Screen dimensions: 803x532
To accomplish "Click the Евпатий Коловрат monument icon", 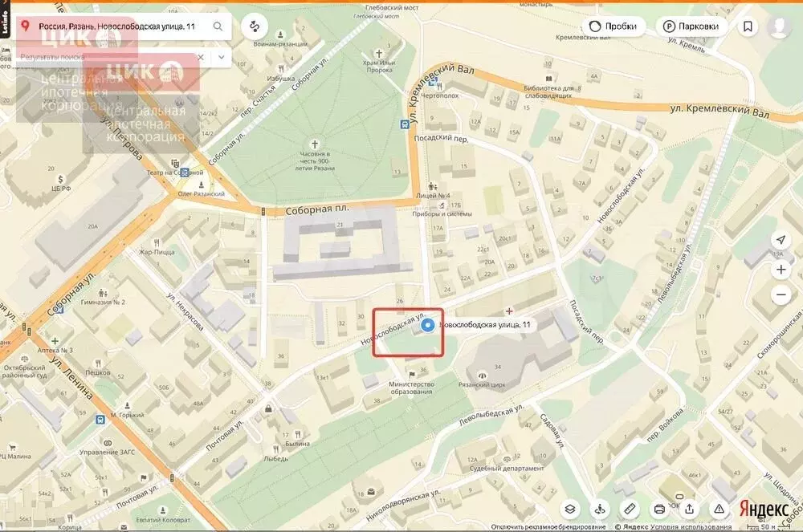I will point(163,510).
